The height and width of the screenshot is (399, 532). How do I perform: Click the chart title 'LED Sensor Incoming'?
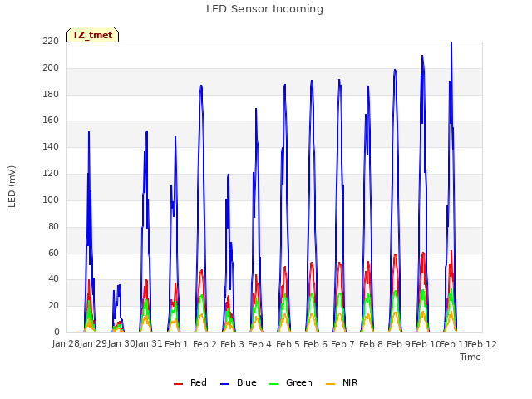(264, 9)
